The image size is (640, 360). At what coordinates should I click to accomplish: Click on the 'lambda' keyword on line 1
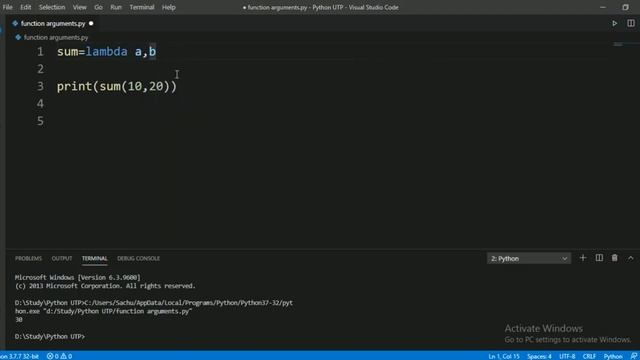107,52
